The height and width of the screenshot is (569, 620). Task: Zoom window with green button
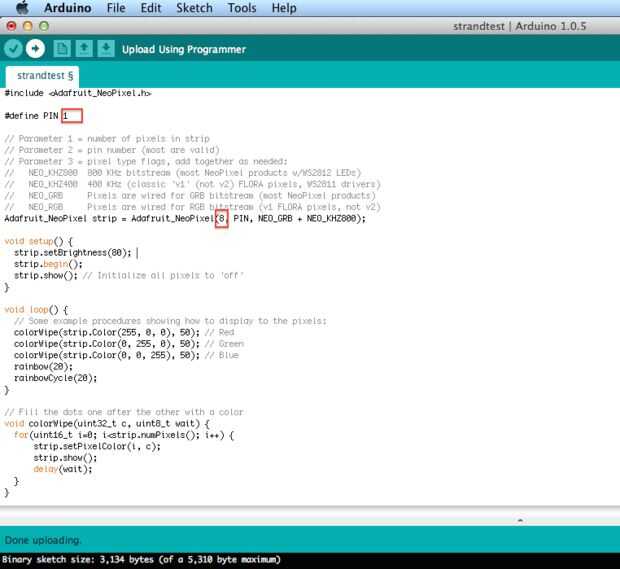click(x=44, y=26)
